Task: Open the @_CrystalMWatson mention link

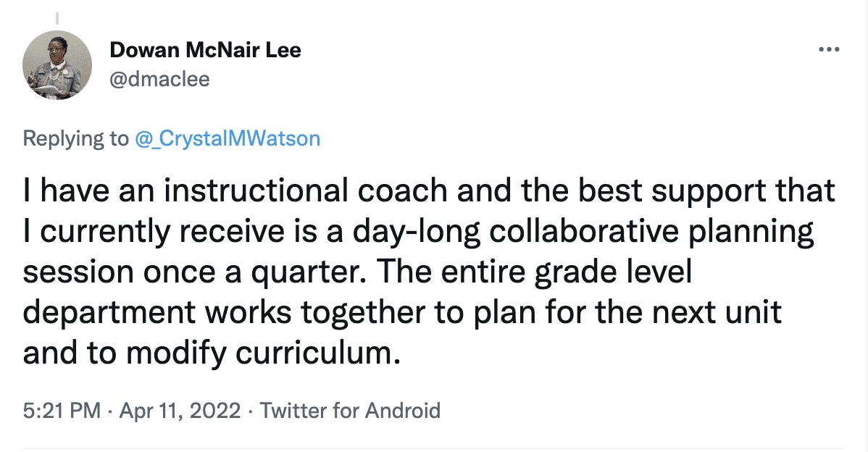Action: pos(228,138)
